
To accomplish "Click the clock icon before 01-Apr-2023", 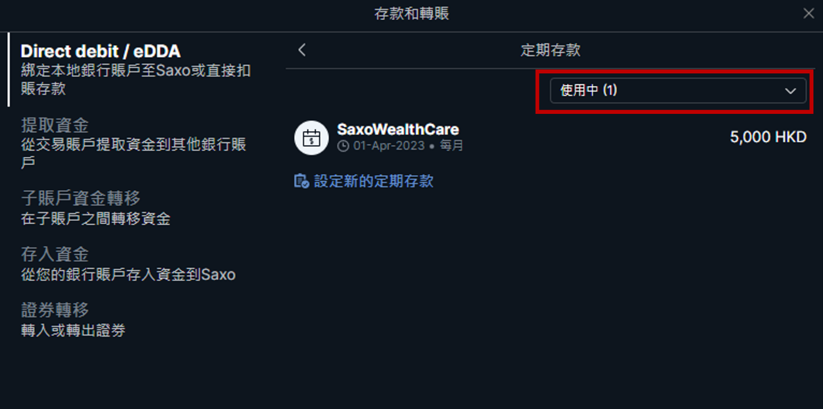I will 343,146.
